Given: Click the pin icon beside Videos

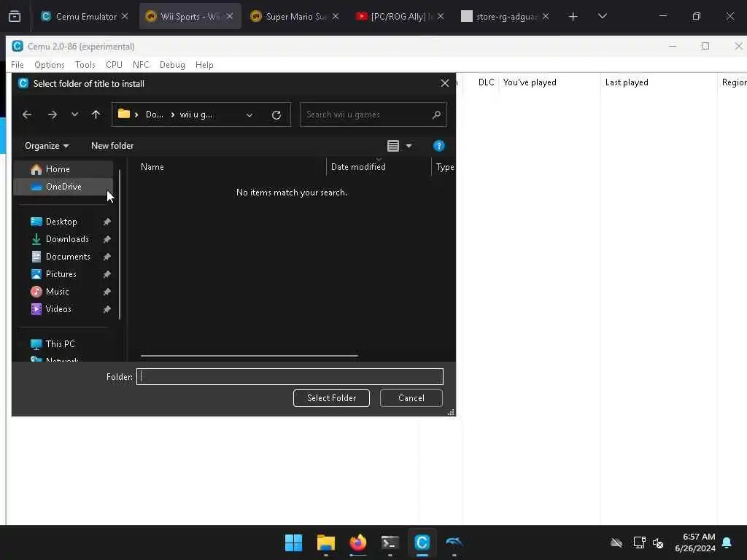Looking at the screenshot, I should coord(107,309).
